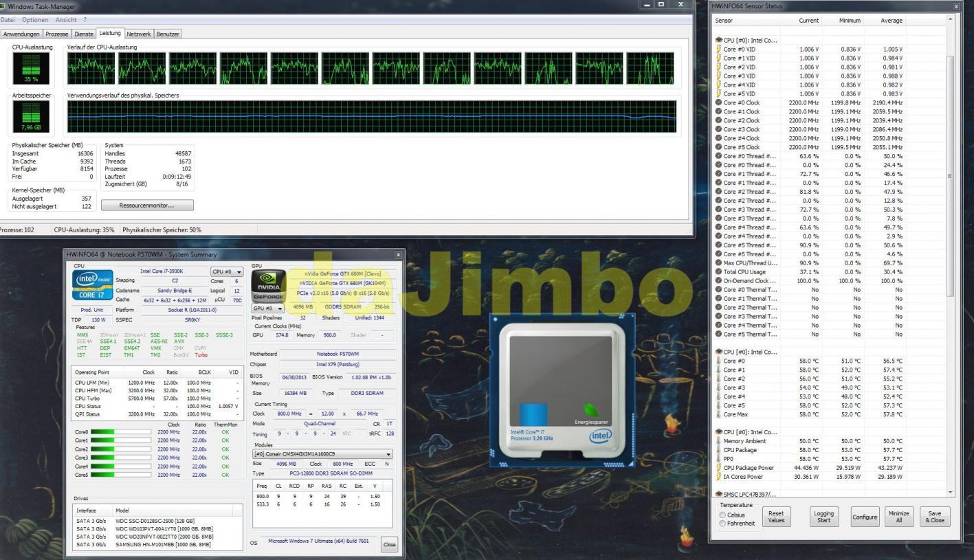Click the blue frequency bar on Intel gadget
The height and width of the screenshot is (560, 974).
coord(533,416)
